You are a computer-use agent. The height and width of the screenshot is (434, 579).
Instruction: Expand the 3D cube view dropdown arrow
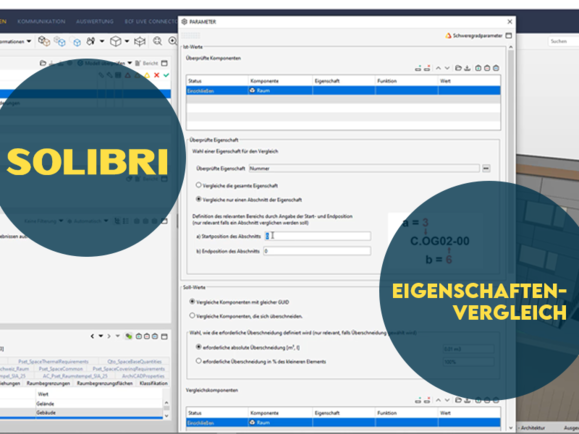pyautogui.click(x=127, y=41)
